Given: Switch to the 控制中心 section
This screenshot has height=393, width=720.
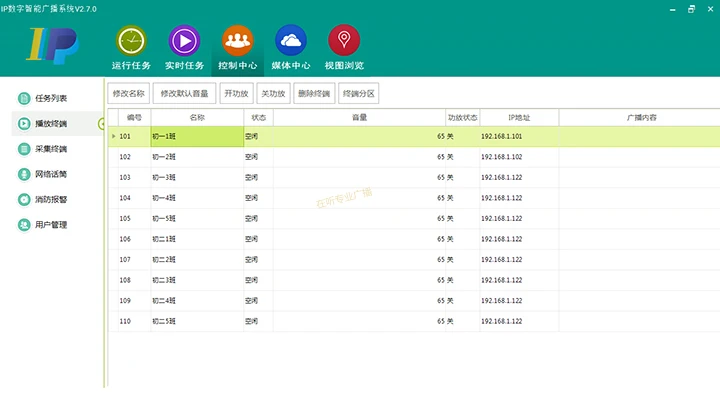Looking at the screenshot, I should (237, 48).
